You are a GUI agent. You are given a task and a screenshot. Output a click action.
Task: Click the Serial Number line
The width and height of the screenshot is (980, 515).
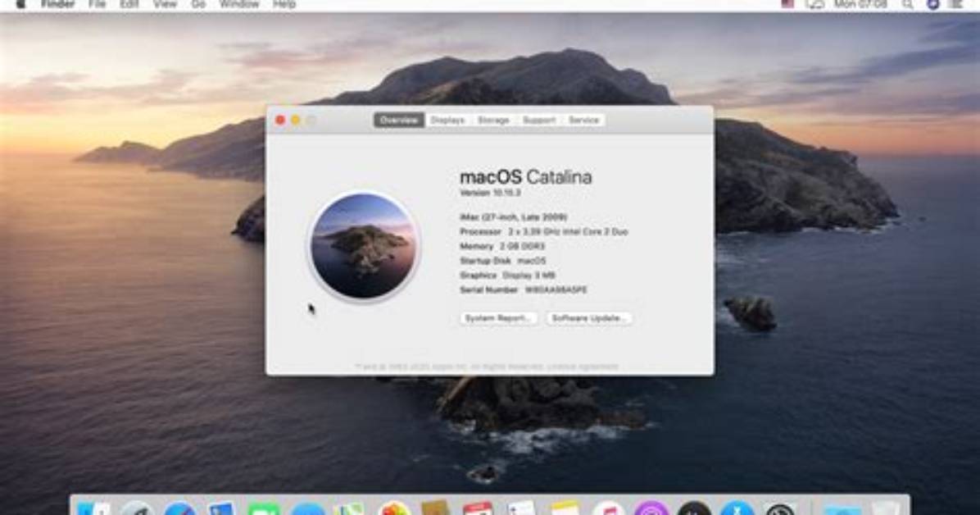[x=523, y=289]
